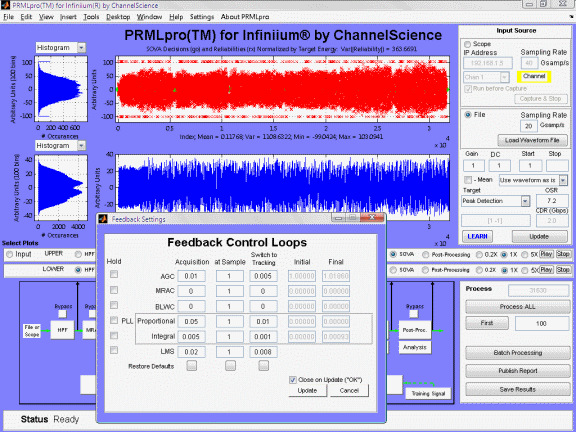The height and width of the screenshot is (432, 576).
Task: Click Update in Feedback Settings dialog
Action: click(x=307, y=390)
